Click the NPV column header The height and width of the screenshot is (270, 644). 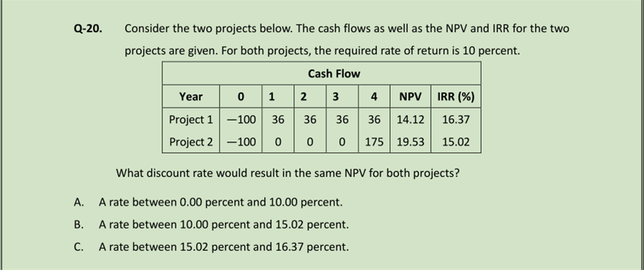[x=410, y=96]
